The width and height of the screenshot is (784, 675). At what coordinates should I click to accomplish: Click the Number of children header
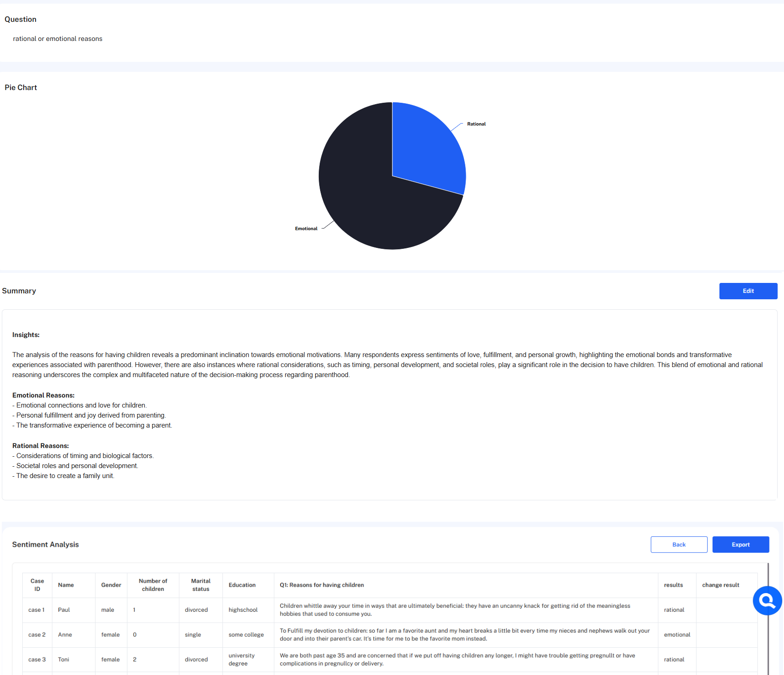click(153, 585)
